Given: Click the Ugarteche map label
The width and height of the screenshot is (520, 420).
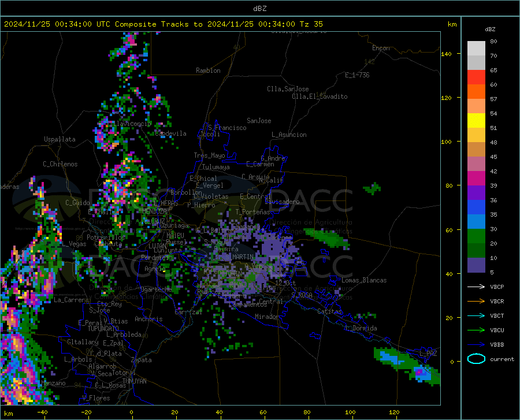Looking at the screenshot, I should 156,289.
